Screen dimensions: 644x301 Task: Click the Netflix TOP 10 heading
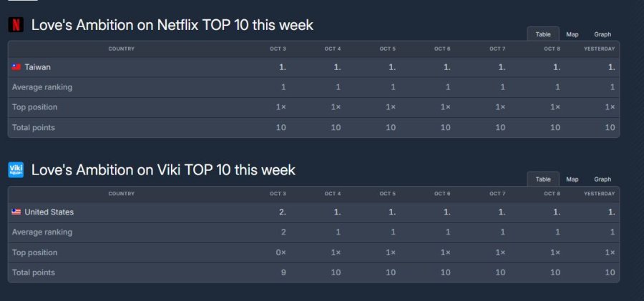(x=172, y=25)
